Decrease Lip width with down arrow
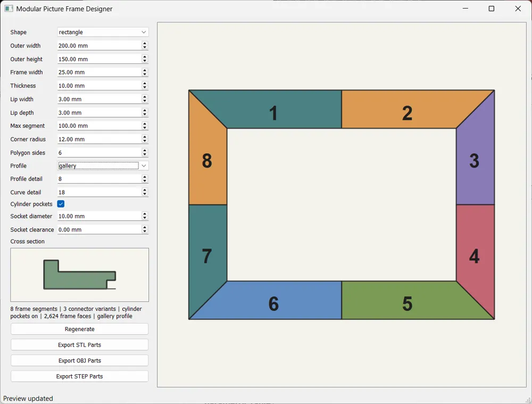The height and width of the screenshot is (404, 532). pos(145,101)
